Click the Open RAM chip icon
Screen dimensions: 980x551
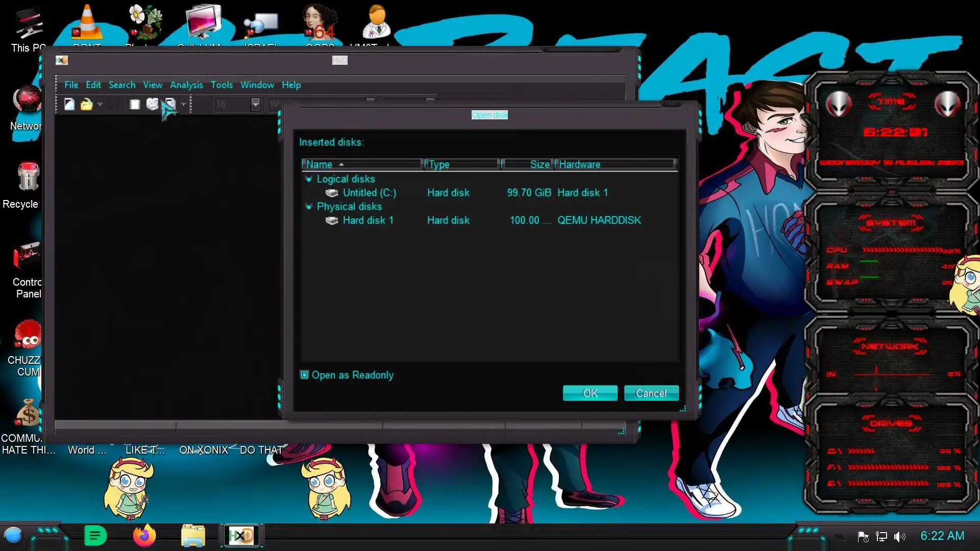(135, 105)
